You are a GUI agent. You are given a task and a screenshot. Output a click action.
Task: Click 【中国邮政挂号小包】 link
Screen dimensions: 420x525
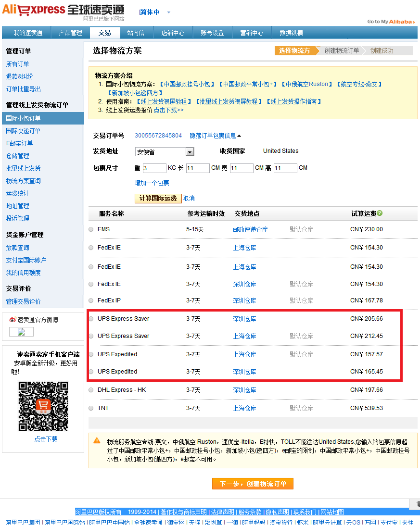coord(187,85)
